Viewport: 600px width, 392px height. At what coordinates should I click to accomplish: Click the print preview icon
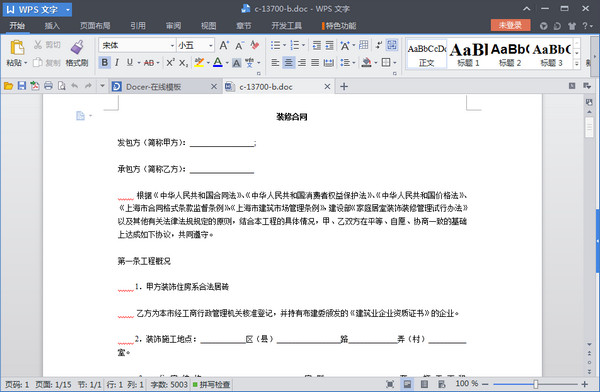pos(62,86)
